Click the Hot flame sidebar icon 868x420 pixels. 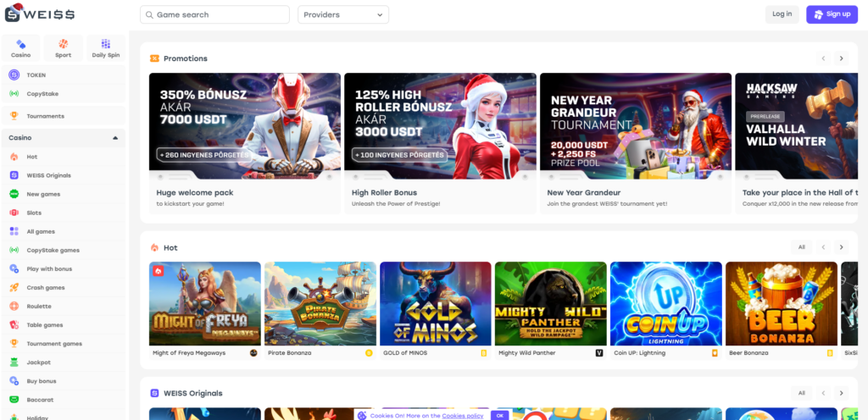[x=14, y=157]
